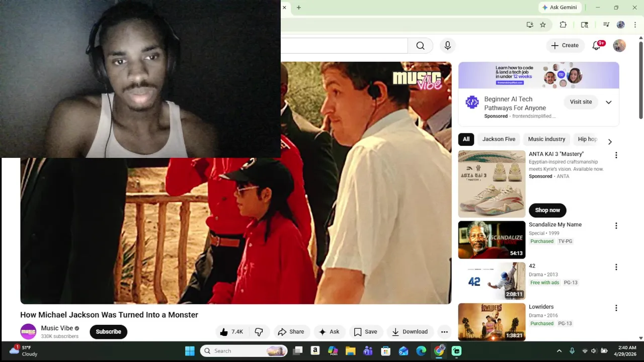Click inside the YouTube search box
Image resolution: width=644 pixels, height=362 pixels.
pos(344,46)
